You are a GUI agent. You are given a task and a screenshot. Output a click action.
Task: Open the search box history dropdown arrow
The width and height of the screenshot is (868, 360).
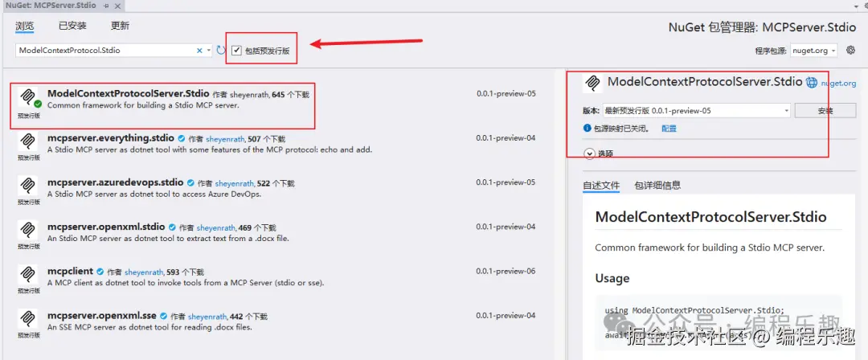(209, 51)
